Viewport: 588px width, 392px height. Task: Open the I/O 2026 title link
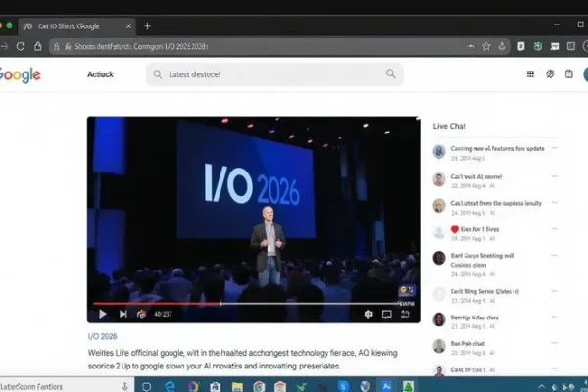click(102, 336)
